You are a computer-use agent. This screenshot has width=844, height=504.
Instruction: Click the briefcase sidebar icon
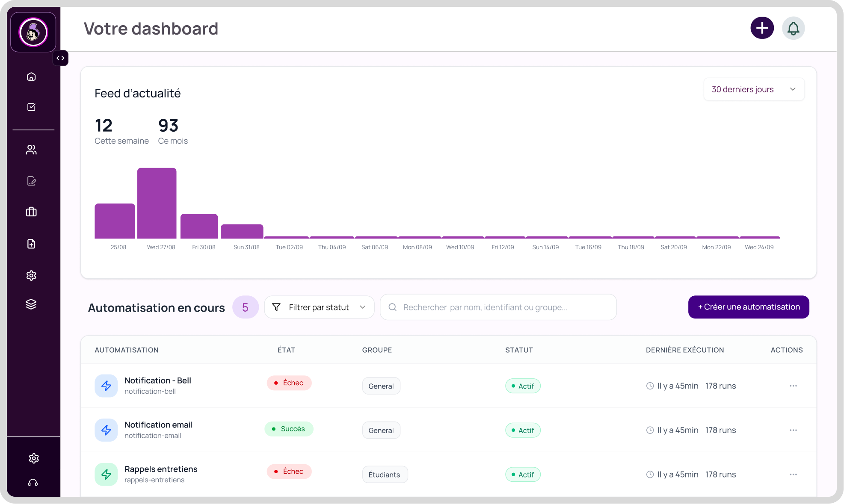[31, 212]
